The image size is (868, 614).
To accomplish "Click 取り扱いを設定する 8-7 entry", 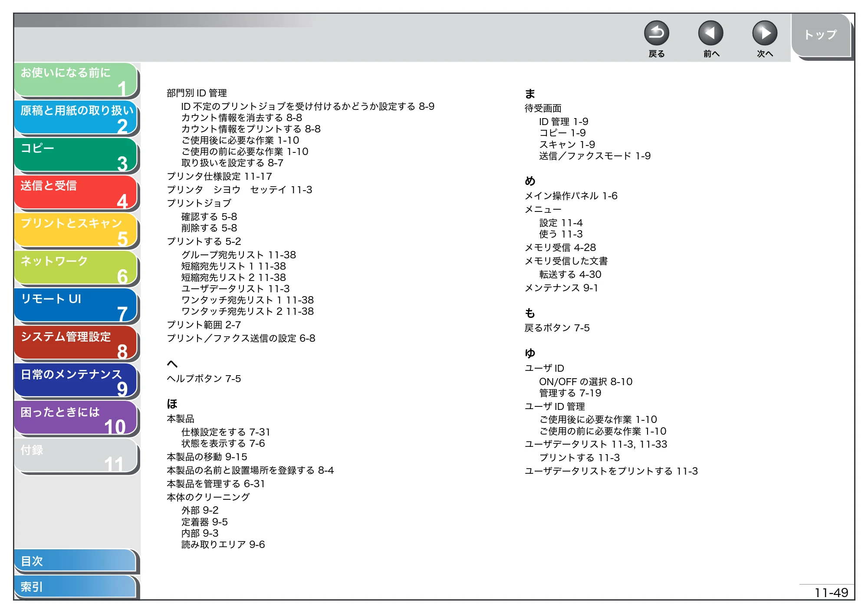I will (232, 163).
